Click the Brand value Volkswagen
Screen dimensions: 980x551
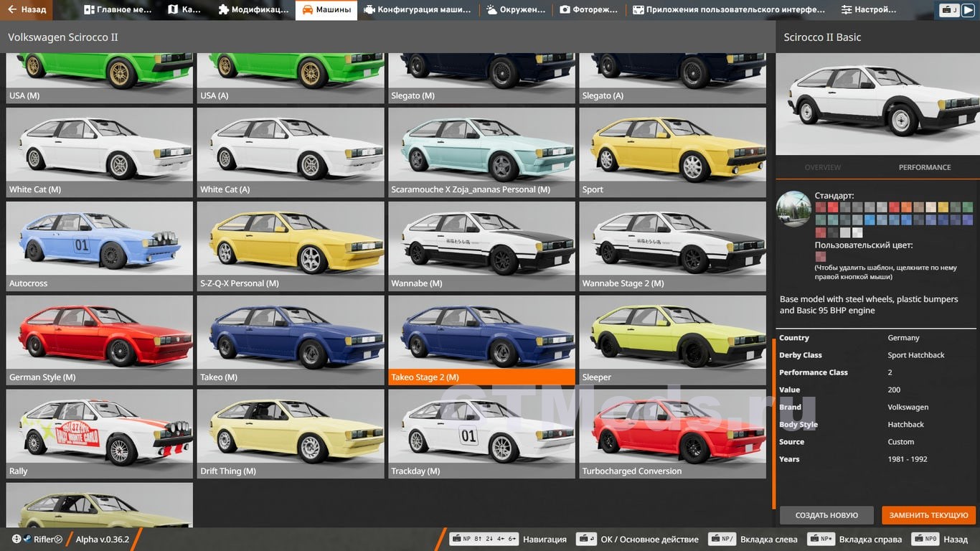[908, 407]
